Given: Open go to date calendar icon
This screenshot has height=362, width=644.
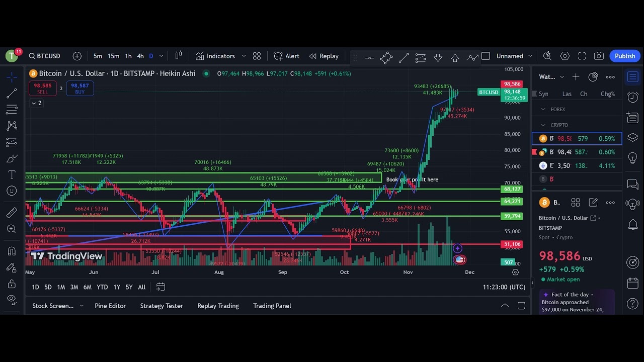Looking at the screenshot, I should coord(160,287).
